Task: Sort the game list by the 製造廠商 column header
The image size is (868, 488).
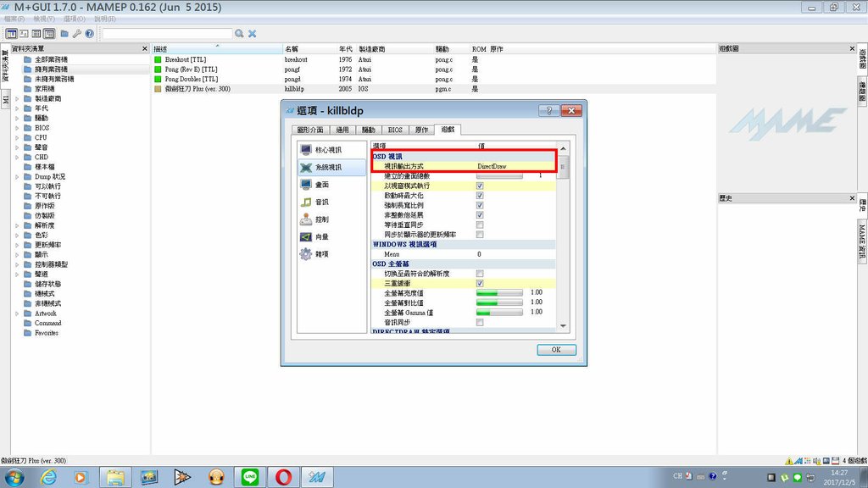Action: click(395, 49)
